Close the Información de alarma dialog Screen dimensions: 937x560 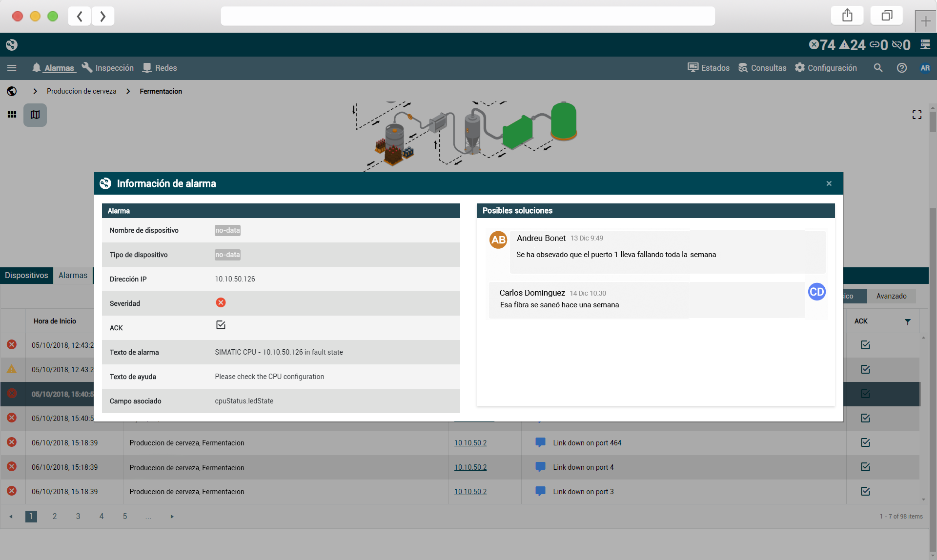[x=829, y=183]
